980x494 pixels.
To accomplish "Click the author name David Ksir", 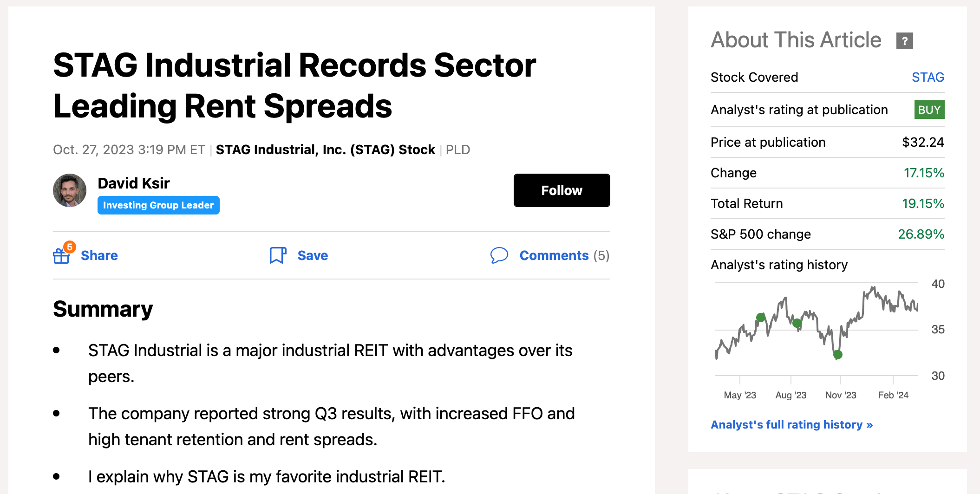I will [x=134, y=183].
